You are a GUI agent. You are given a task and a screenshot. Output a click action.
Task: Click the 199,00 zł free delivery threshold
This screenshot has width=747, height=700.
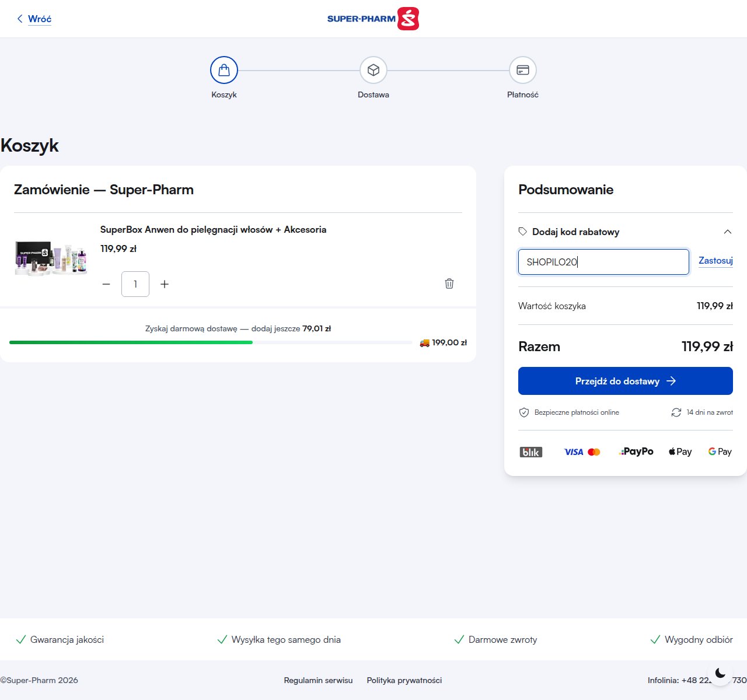449,342
